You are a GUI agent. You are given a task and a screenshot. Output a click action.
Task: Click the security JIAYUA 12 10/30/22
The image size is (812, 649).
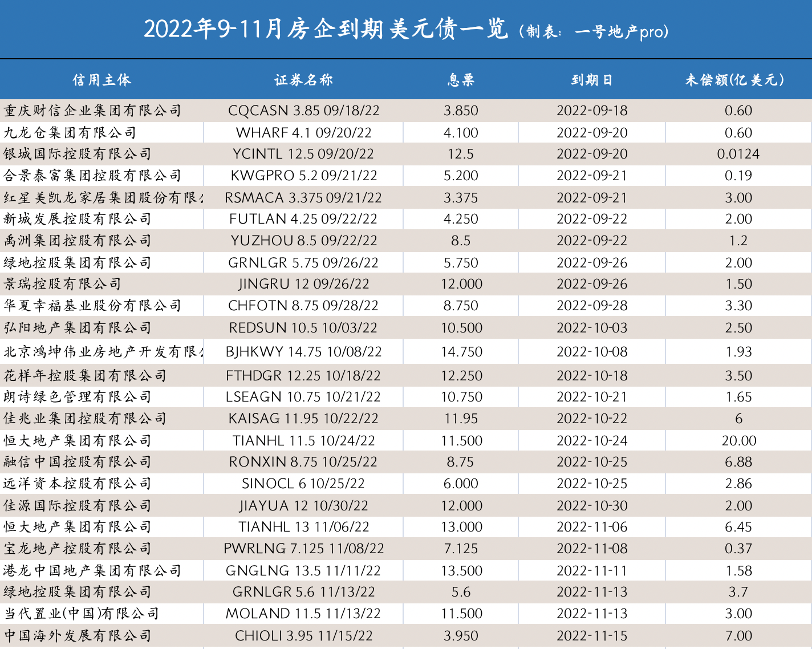[303, 506]
